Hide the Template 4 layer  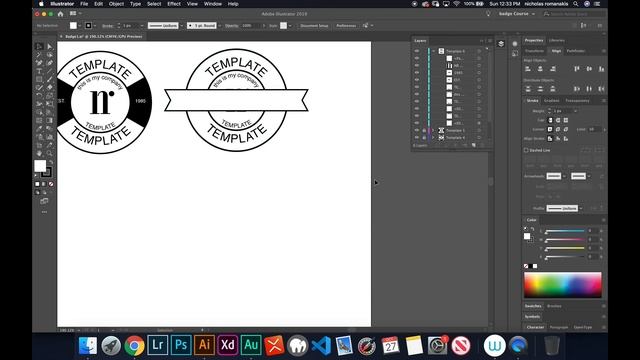(417, 138)
